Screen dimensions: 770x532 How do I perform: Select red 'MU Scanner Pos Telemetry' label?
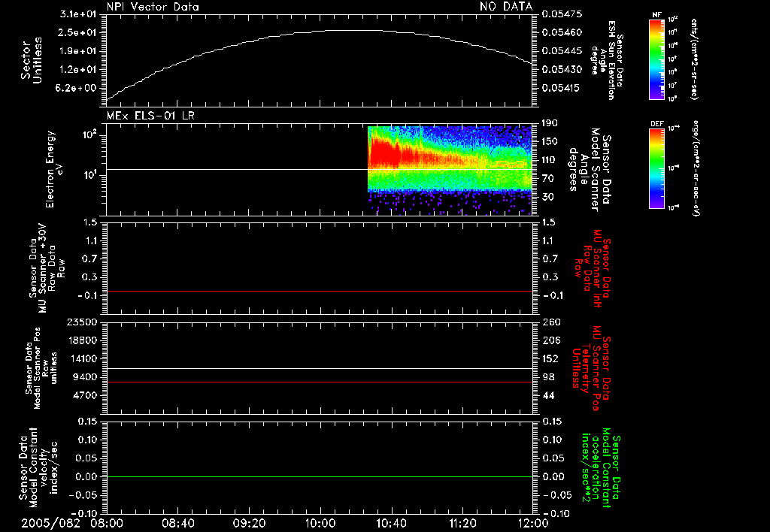click(x=591, y=368)
